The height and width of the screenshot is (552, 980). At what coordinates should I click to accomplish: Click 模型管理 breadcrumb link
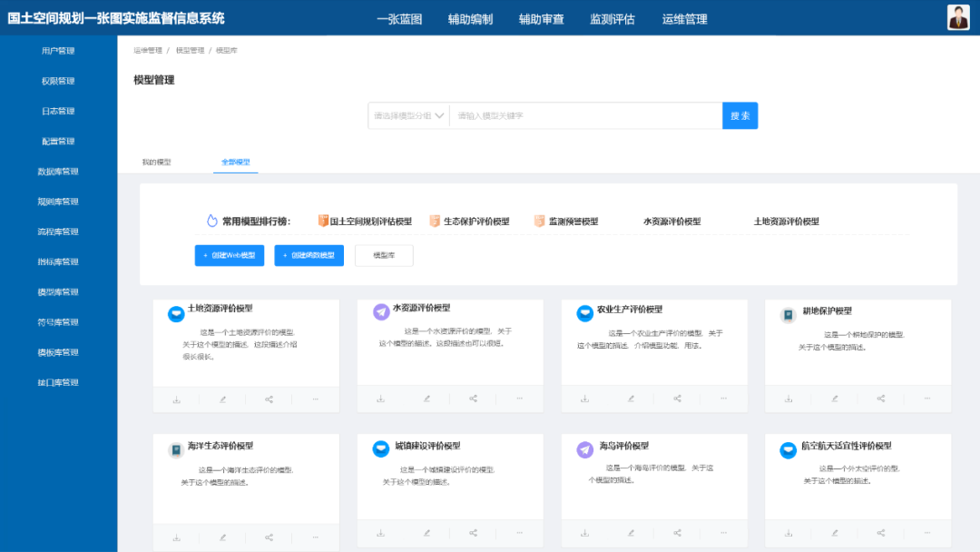(x=190, y=50)
